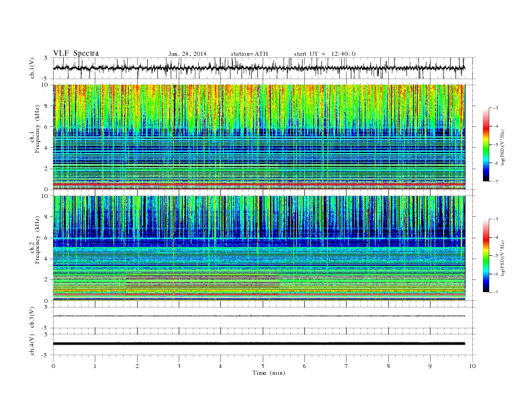This screenshot has height=411, width=532.
Task: Click the log(PSD) label next to ch.1 color bar
Action: tap(503, 146)
